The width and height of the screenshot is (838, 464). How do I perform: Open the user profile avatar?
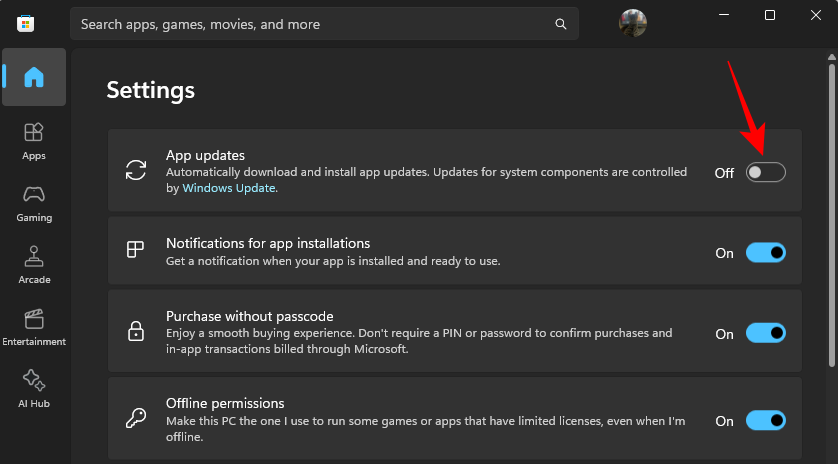tap(633, 23)
